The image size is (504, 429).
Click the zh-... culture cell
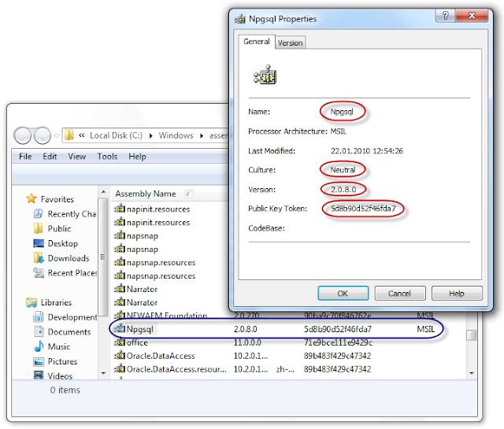tap(285, 369)
